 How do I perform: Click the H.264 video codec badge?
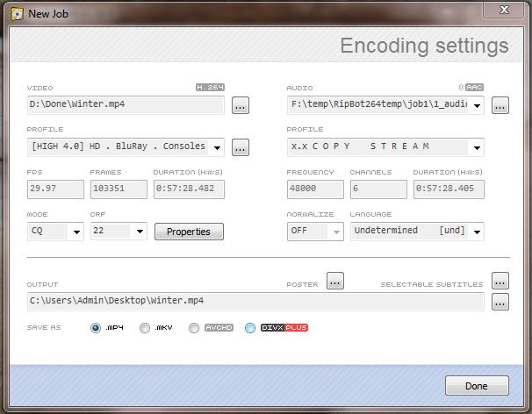[x=210, y=88]
